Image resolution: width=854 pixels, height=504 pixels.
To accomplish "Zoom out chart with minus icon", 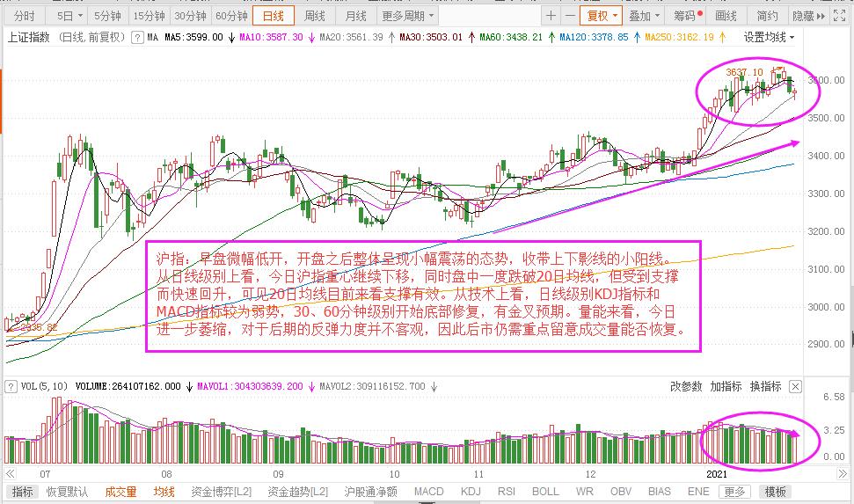I will point(570,16).
